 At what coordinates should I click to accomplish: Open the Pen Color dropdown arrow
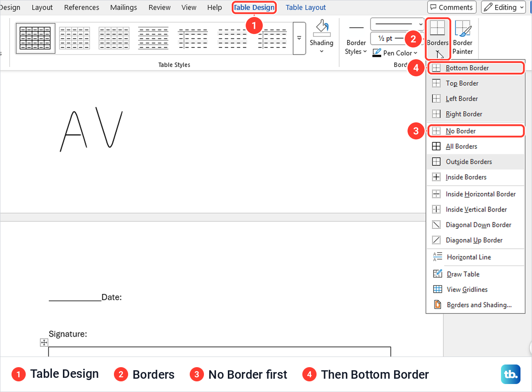pyautogui.click(x=415, y=53)
